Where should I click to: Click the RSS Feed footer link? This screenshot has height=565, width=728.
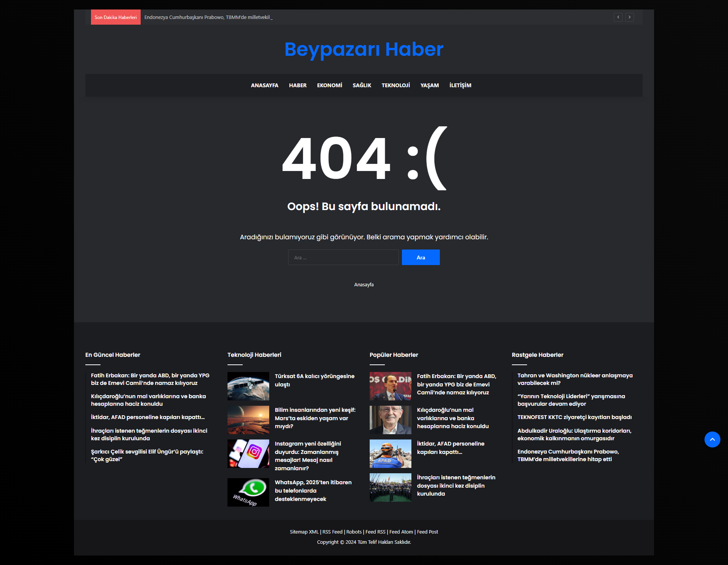click(x=332, y=532)
